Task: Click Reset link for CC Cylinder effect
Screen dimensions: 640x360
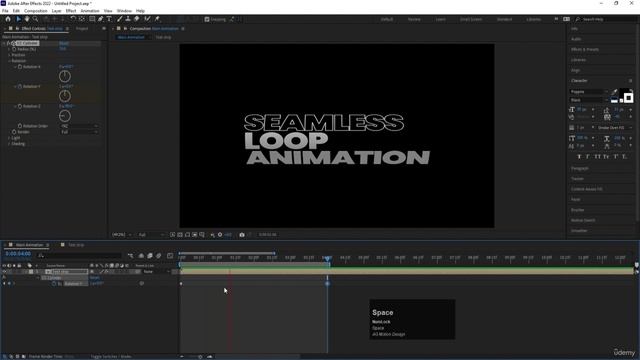Action: (x=64, y=43)
